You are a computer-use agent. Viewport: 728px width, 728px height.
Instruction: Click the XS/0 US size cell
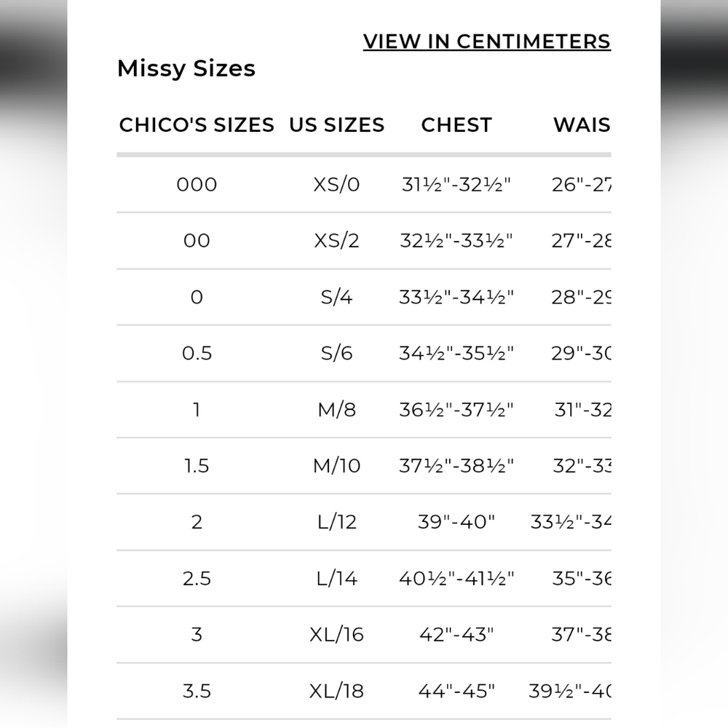tap(336, 184)
